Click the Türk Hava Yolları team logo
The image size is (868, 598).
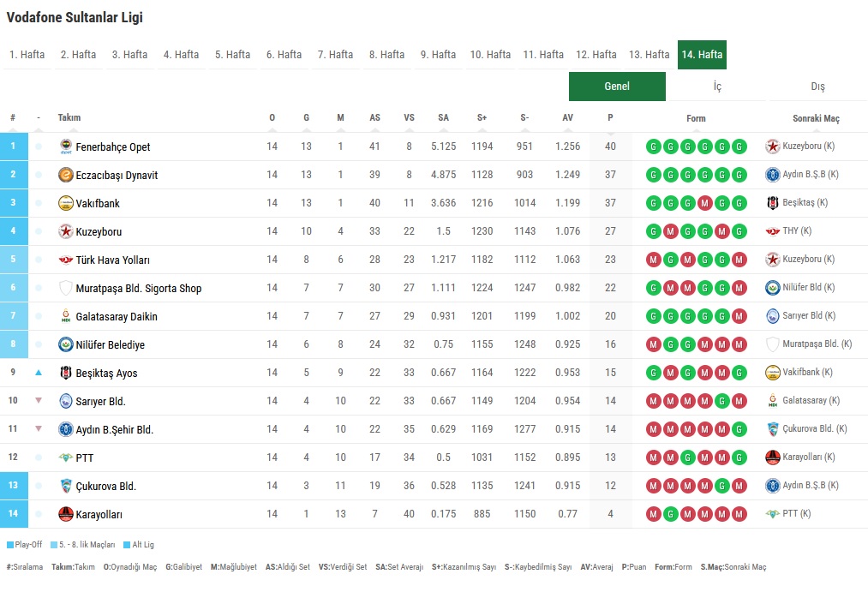66,260
